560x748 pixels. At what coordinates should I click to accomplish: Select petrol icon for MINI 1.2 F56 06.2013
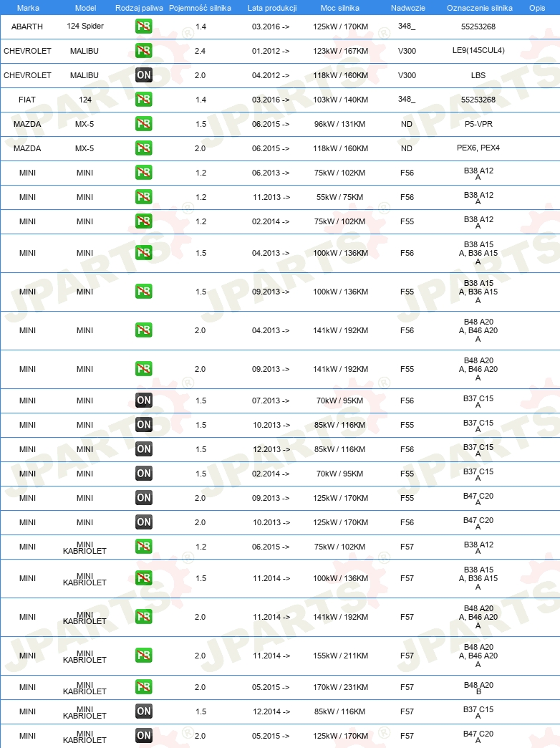143,172
